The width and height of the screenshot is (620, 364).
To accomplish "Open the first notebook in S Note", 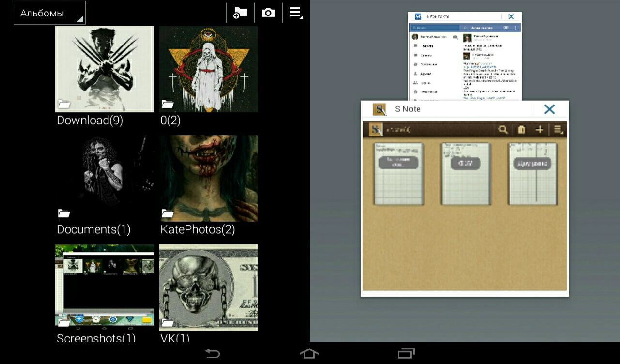I will point(398,174).
